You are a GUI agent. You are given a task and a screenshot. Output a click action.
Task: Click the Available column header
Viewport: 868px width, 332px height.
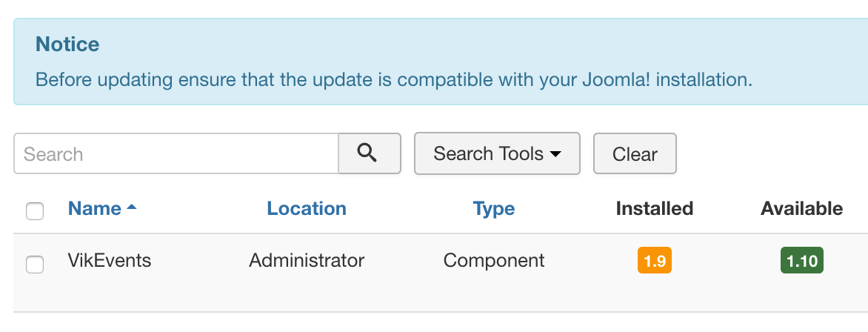pyautogui.click(x=801, y=208)
